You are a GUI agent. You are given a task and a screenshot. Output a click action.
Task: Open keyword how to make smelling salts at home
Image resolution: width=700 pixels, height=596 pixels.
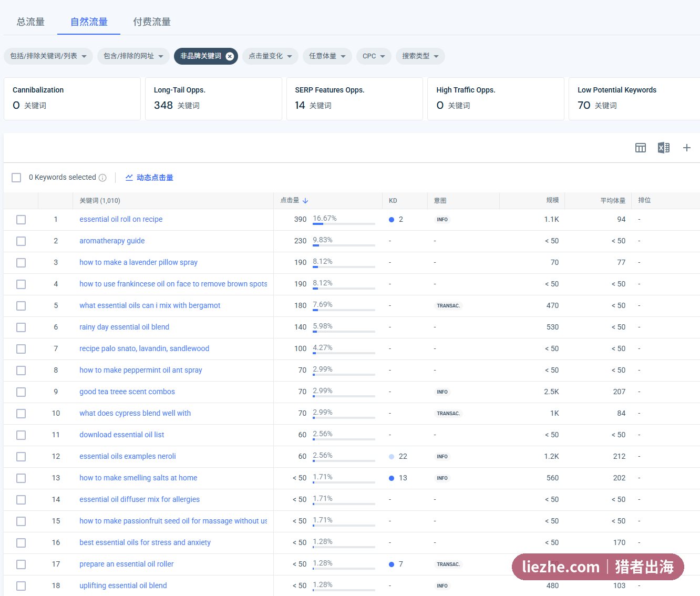(x=138, y=478)
